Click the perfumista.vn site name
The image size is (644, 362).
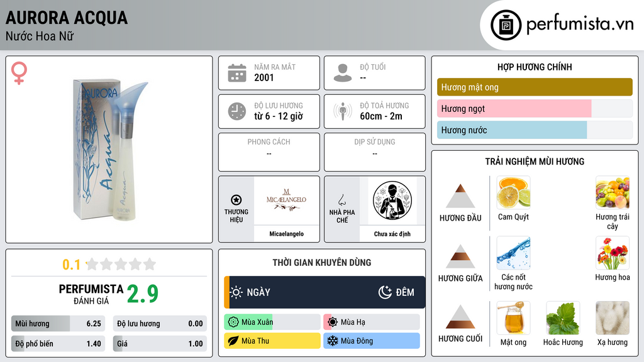point(580,24)
